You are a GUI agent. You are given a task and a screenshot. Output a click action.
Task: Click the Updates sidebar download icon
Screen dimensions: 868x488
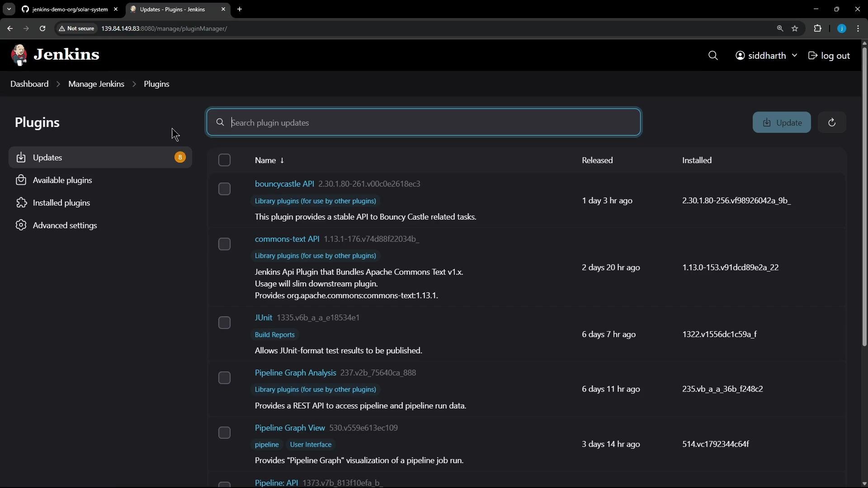(x=21, y=157)
